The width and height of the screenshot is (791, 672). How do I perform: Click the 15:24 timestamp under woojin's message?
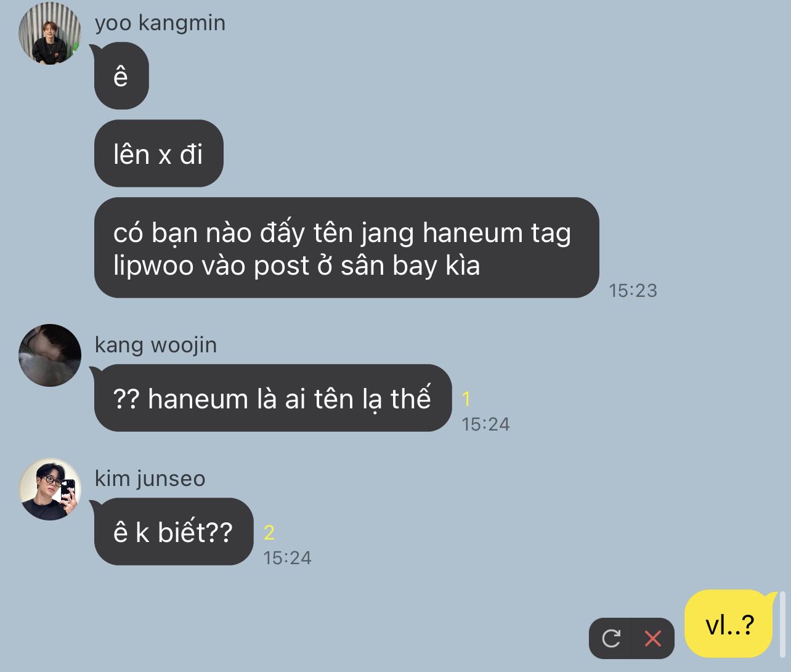485,424
